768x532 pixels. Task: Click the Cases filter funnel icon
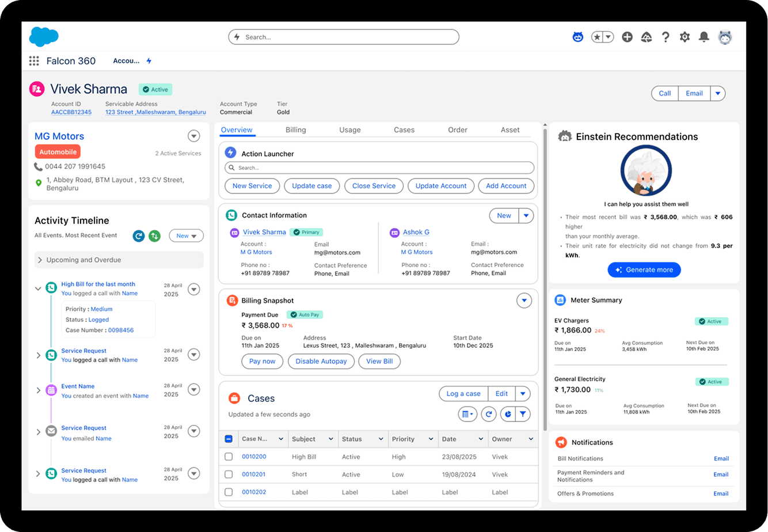click(523, 414)
